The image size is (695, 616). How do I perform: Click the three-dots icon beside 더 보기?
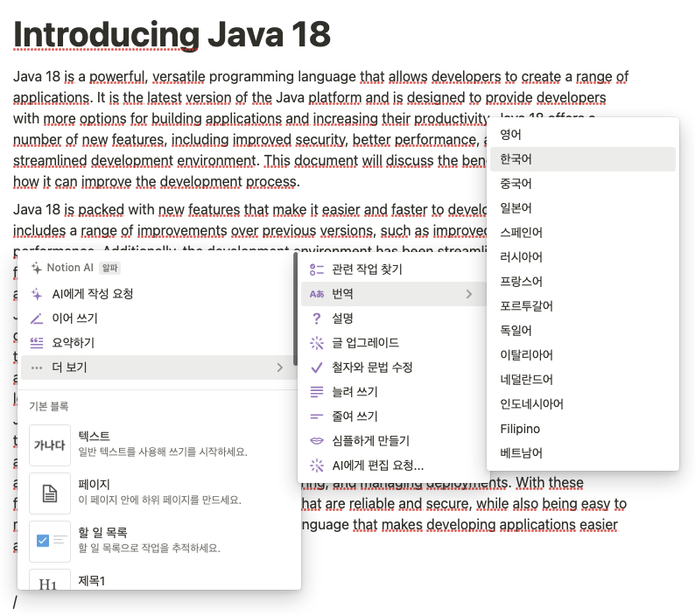37,367
